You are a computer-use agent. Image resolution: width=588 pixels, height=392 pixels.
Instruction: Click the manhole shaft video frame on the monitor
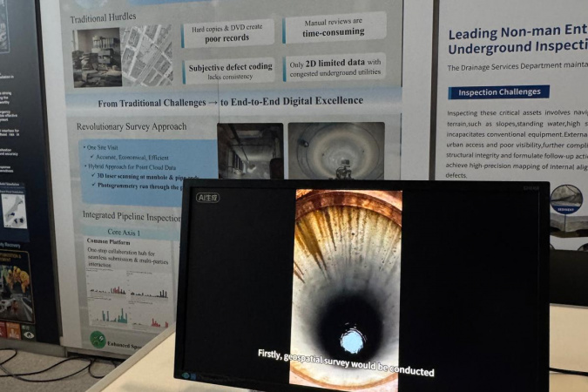pyautogui.click(x=347, y=288)
